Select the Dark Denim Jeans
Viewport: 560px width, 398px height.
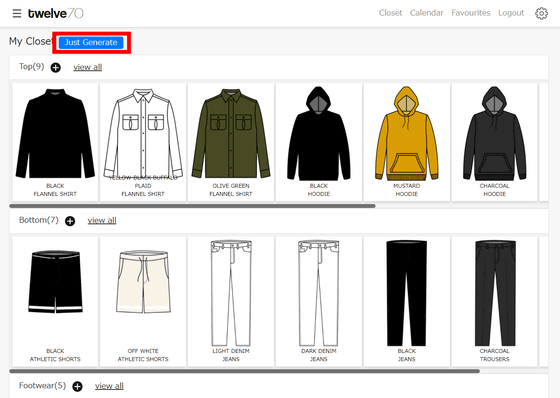pyautogui.click(x=319, y=301)
